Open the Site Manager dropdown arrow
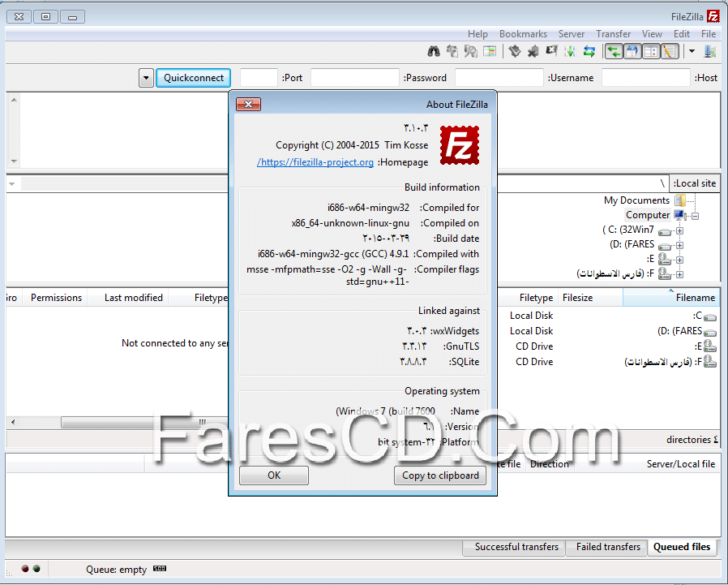This screenshot has height=585, width=728. [692, 51]
